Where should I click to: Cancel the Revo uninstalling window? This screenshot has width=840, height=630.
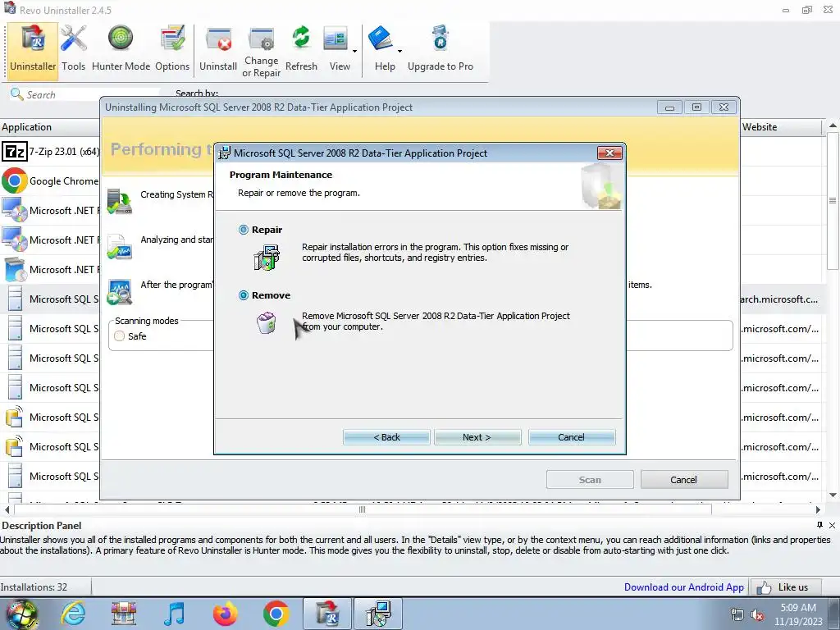coord(684,479)
